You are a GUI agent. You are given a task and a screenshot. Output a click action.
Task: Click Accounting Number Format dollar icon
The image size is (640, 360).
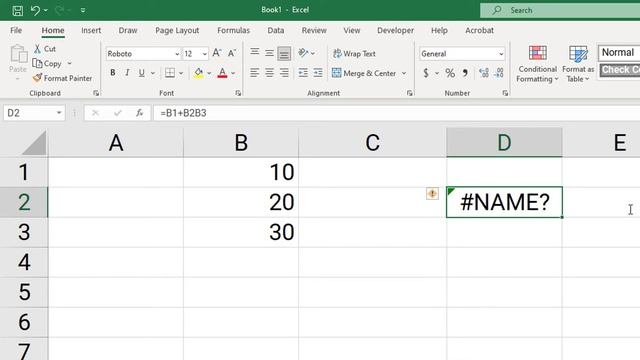(x=426, y=73)
